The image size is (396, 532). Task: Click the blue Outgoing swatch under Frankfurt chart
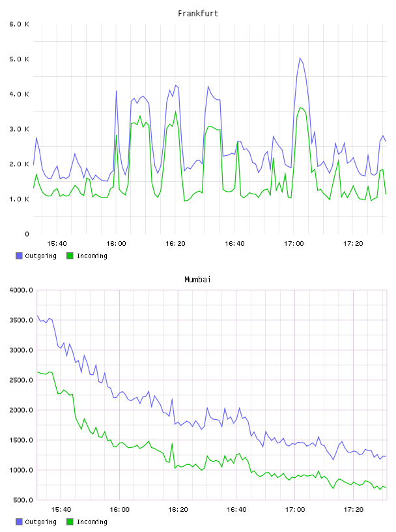pyautogui.click(x=19, y=256)
